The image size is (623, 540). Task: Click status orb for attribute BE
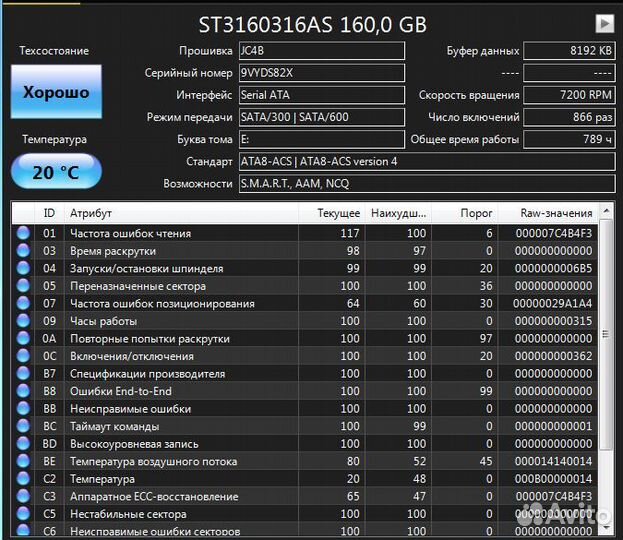coord(23,461)
